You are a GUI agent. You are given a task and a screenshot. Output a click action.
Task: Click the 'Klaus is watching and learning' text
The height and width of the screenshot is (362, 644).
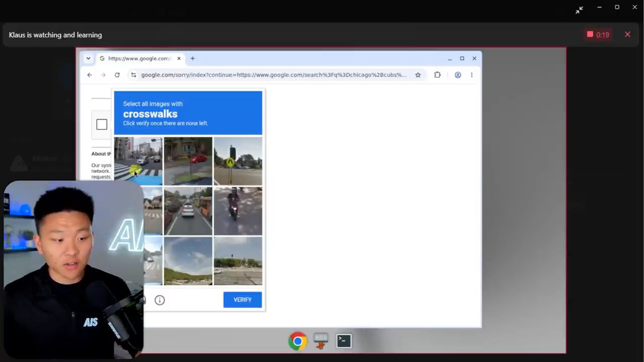[x=55, y=35]
